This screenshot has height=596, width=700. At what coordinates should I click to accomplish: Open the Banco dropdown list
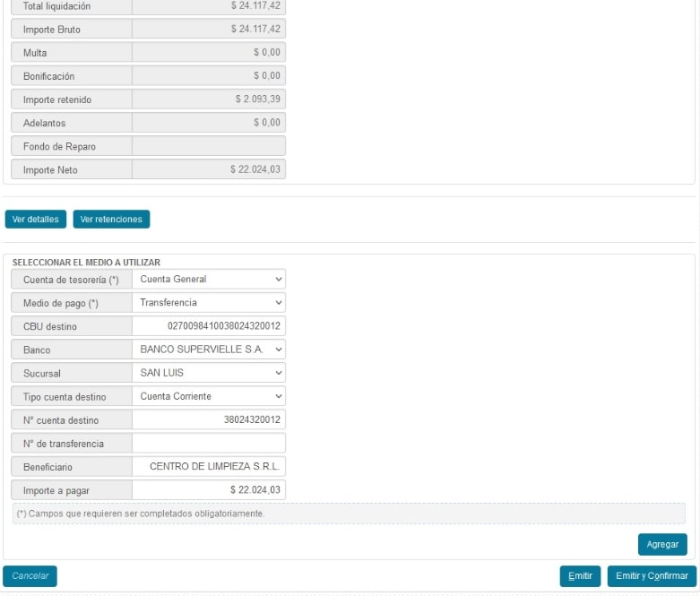coord(208,350)
